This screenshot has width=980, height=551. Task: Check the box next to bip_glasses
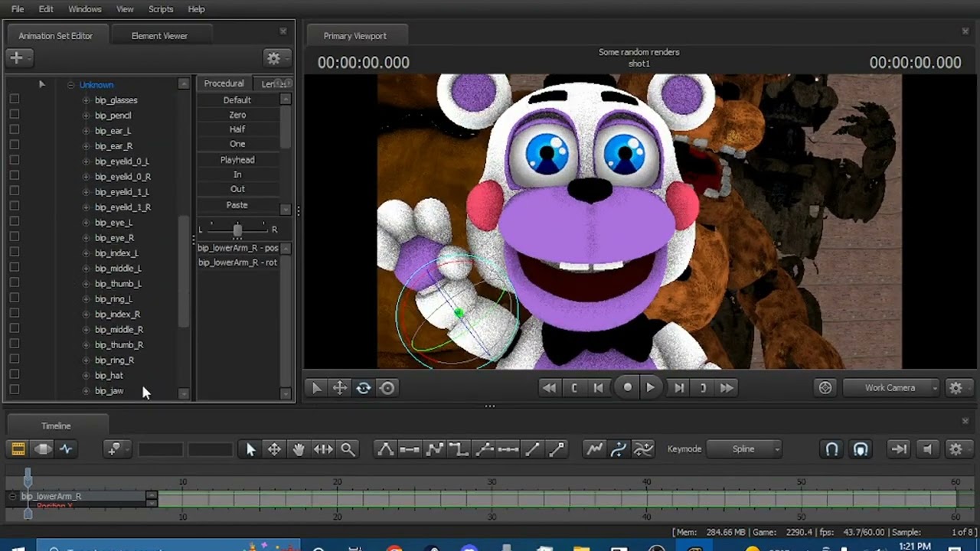[x=14, y=99]
